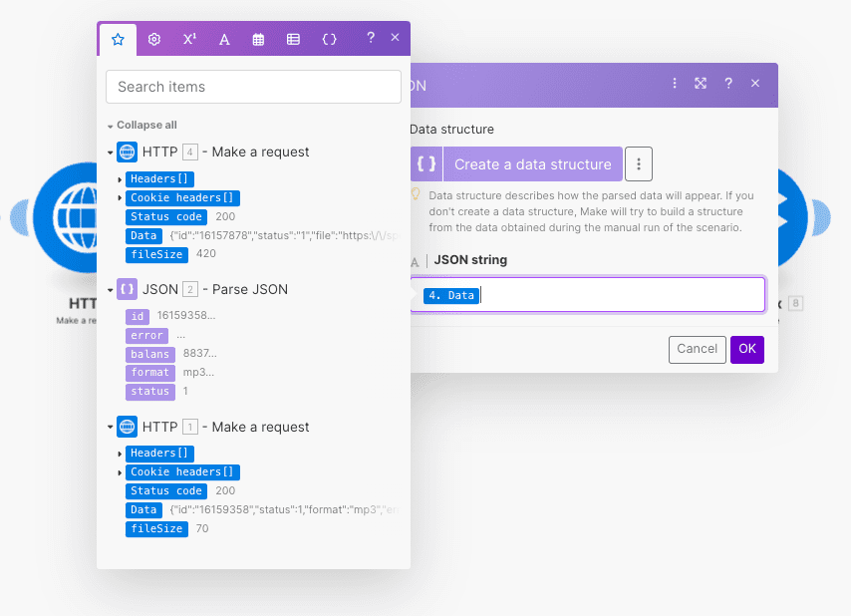Insert id pill from Parse JSON

pos(138,316)
